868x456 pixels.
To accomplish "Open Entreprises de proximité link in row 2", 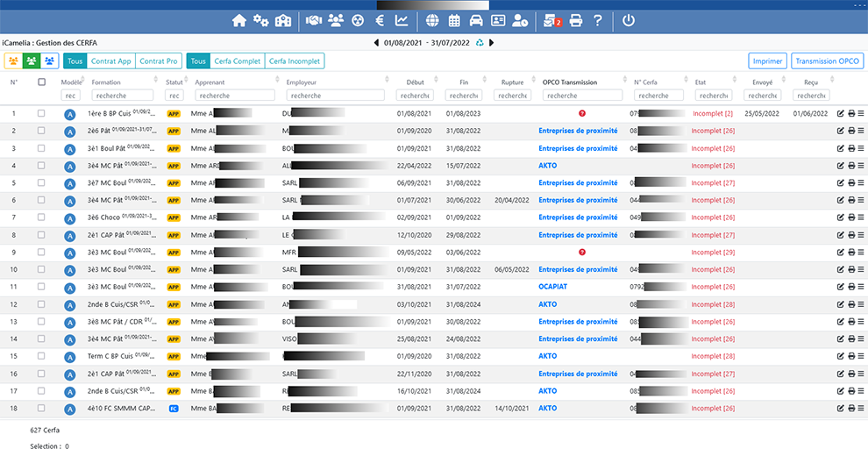I will [x=578, y=132].
